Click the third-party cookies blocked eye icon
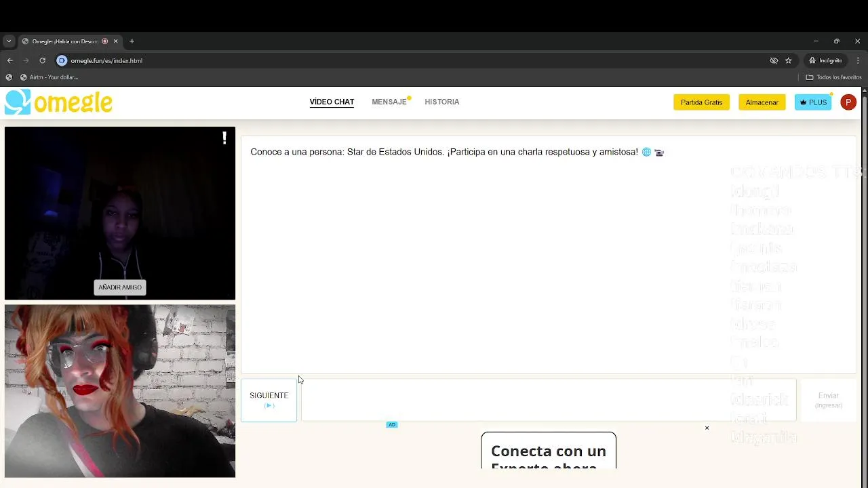This screenshot has height=488, width=868. tap(774, 60)
